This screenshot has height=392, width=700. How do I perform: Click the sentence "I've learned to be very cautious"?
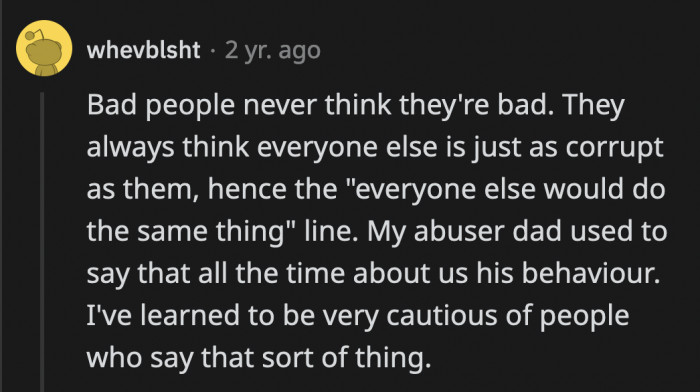[x=292, y=316]
